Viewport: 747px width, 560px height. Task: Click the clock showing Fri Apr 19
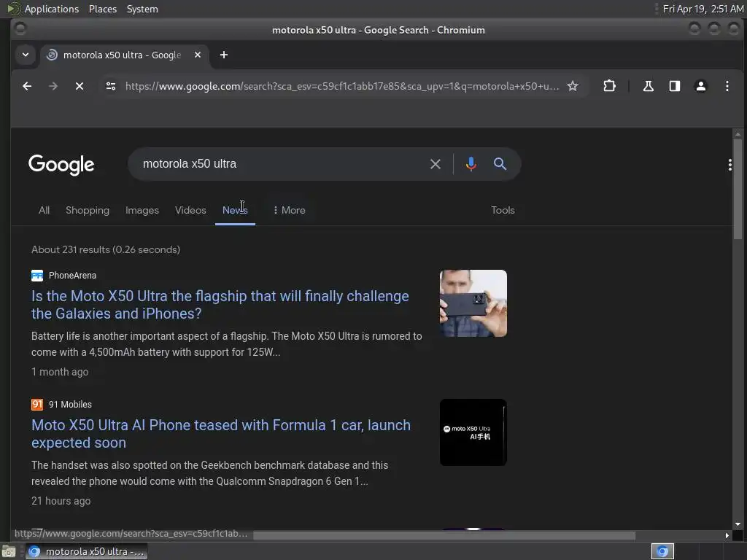[703, 9]
